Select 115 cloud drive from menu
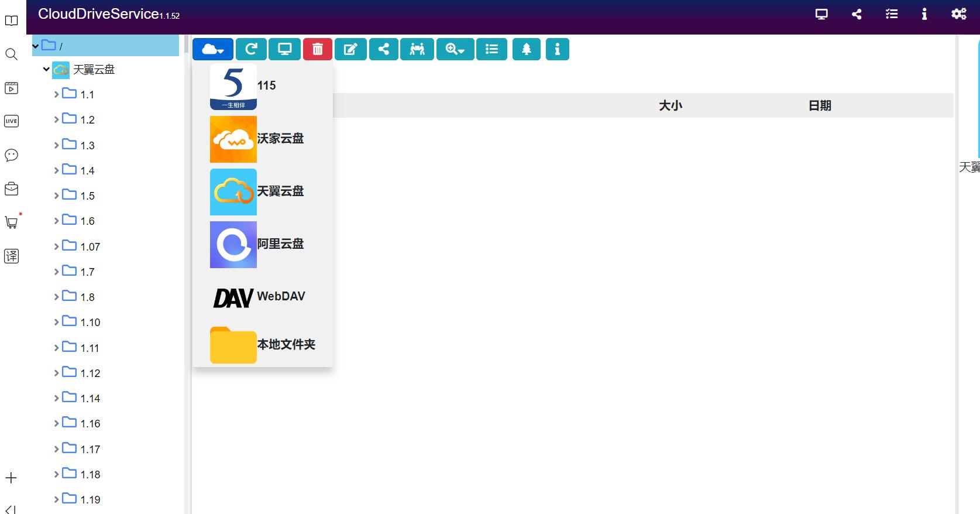 tap(263, 87)
